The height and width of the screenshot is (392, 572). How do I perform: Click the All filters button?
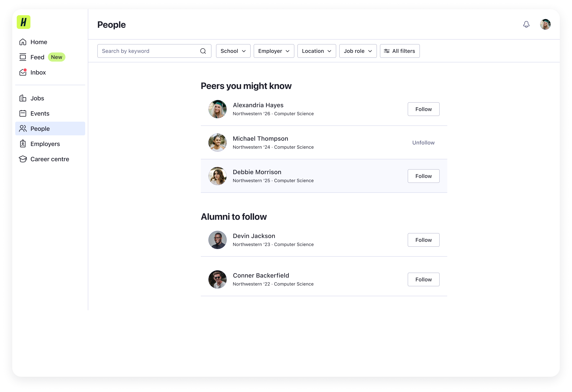[x=400, y=51]
